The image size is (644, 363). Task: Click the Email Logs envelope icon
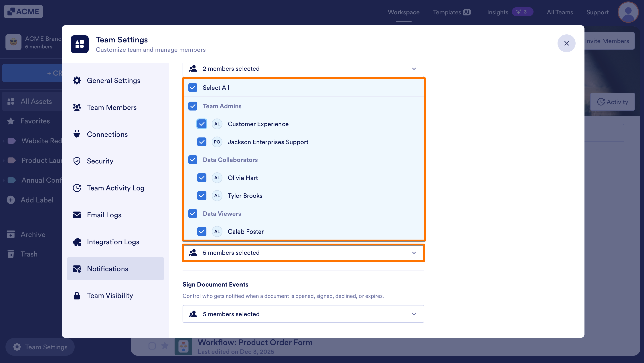pos(77,215)
